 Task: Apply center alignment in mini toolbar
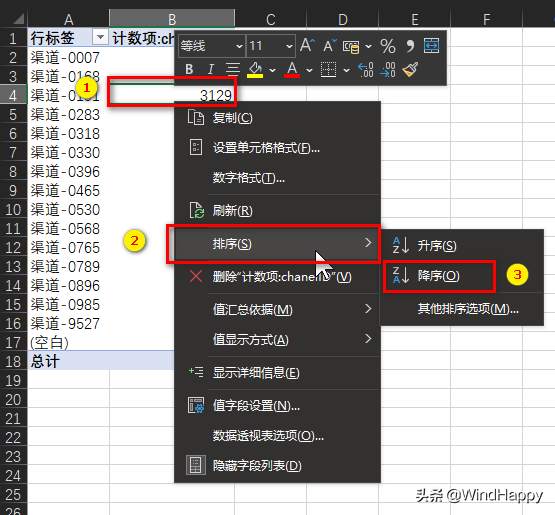(x=233, y=69)
